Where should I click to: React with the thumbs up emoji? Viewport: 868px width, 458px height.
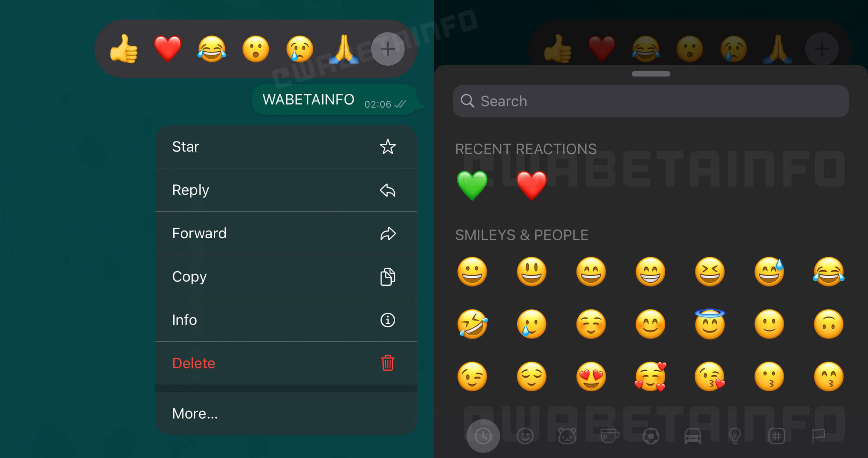click(x=124, y=49)
